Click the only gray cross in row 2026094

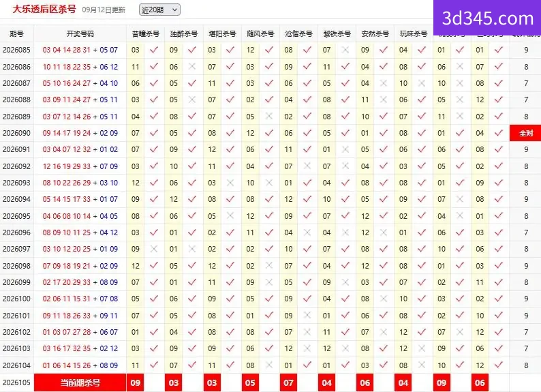pyautogui.click(x=459, y=199)
